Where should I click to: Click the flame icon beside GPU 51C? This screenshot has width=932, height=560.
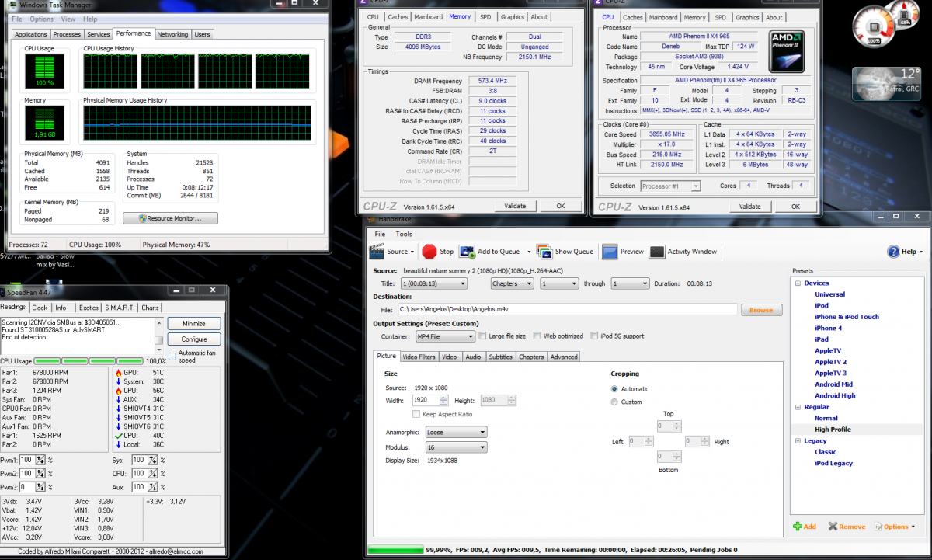pos(118,373)
